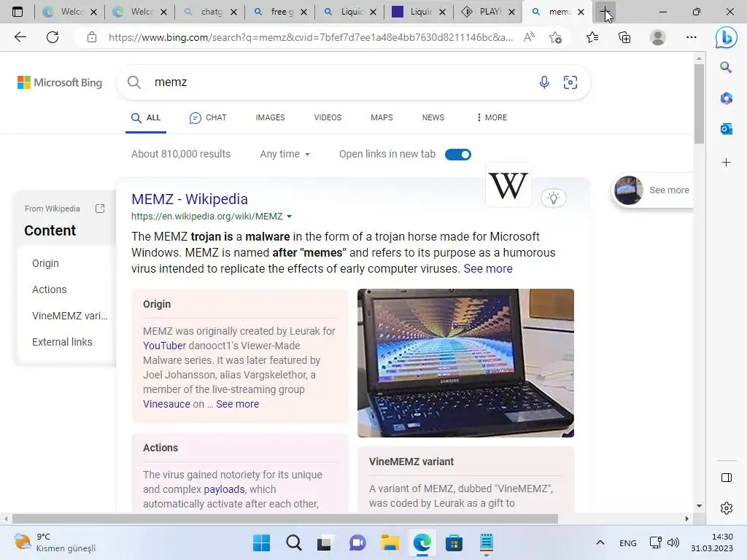Image resolution: width=747 pixels, height=560 pixels.
Task: Open the weather widget 9°C
Action: click(55, 542)
